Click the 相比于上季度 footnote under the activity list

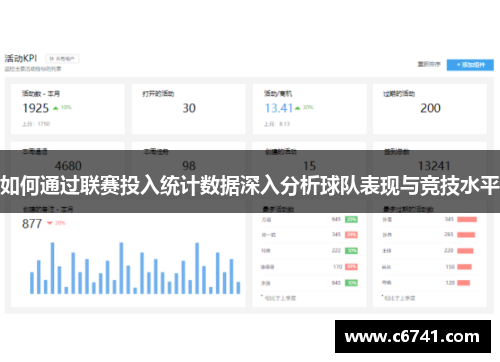[x=280, y=298]
